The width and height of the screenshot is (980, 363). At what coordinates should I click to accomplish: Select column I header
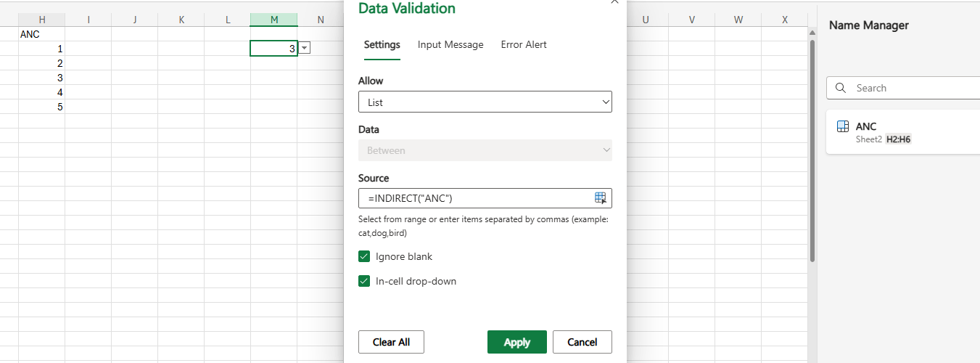(x=88, y=20)
